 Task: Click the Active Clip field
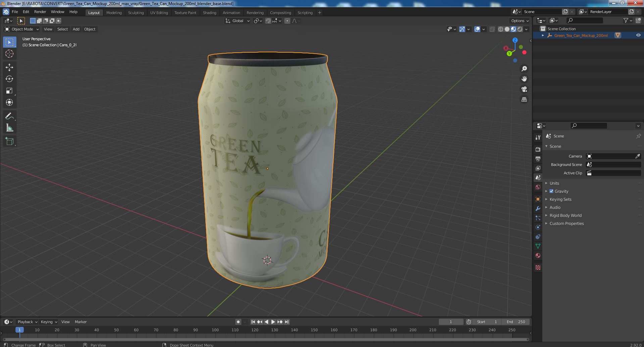point(613,173)
